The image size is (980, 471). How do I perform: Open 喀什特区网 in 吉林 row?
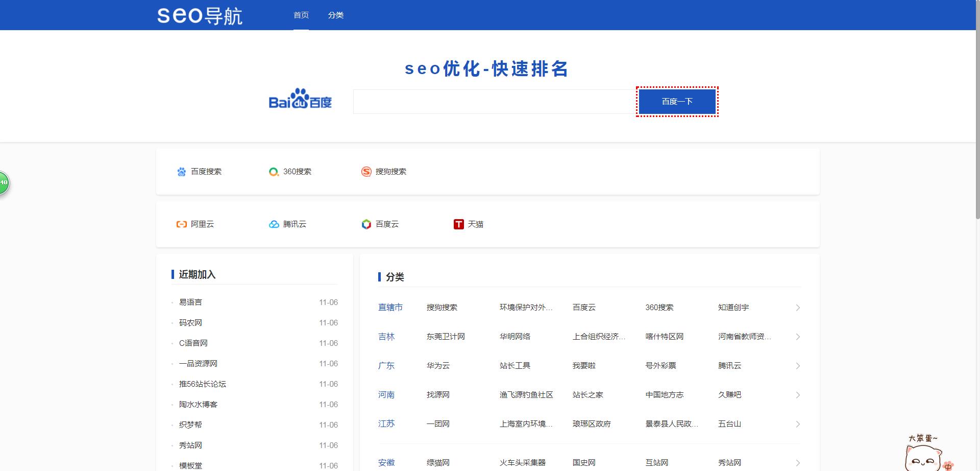point(665,337)
